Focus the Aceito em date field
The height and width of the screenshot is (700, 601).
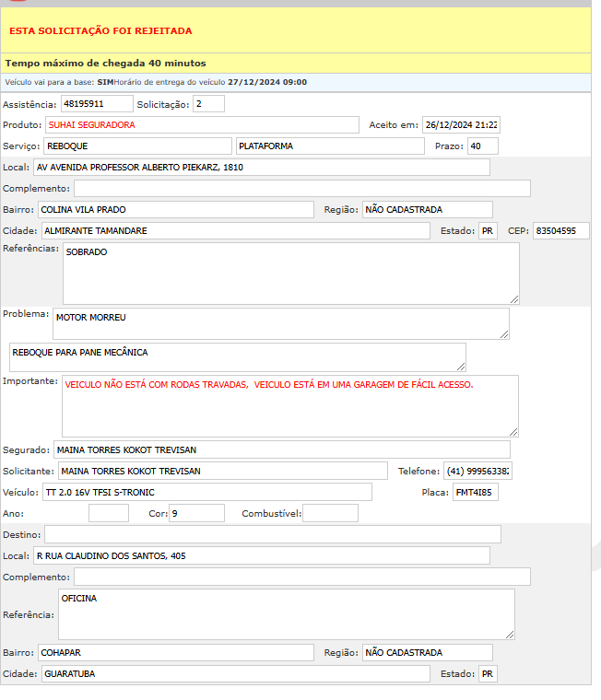tap(461, 125)
